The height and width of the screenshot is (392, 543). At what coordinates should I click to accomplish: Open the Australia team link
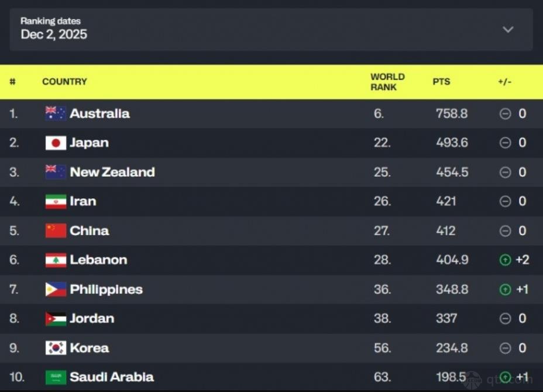[x=99, y=114]
